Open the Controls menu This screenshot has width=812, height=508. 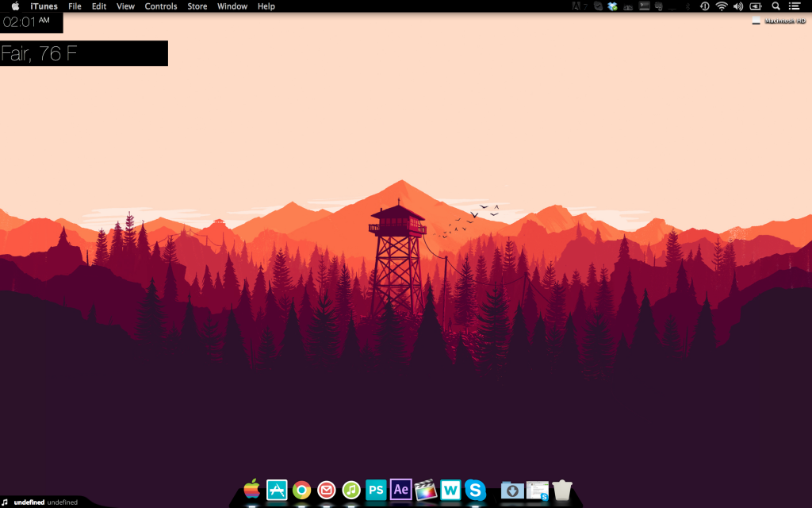[161, 6]
